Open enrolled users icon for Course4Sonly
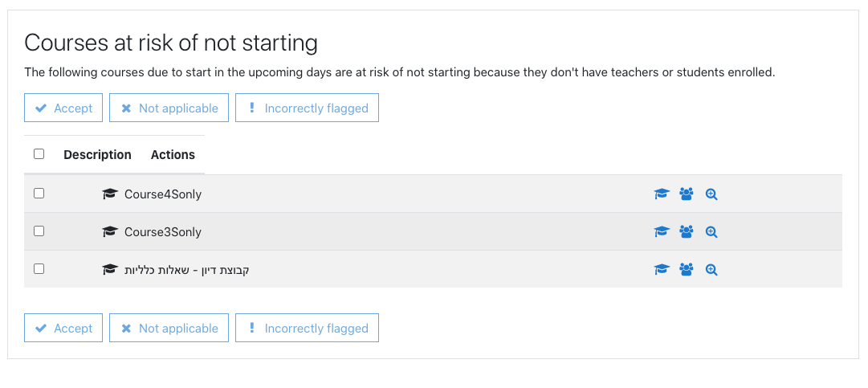 (687, 194)
